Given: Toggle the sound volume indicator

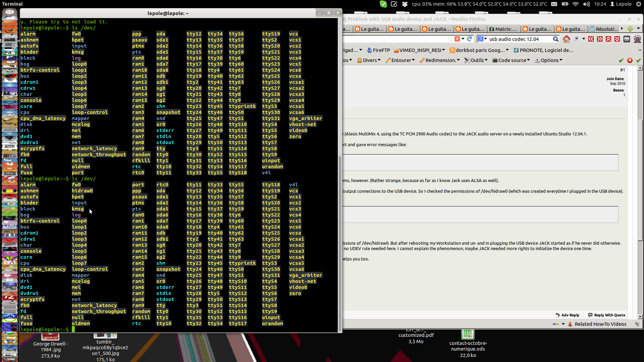Looking at the screenshot, I should tap(586, 4).
